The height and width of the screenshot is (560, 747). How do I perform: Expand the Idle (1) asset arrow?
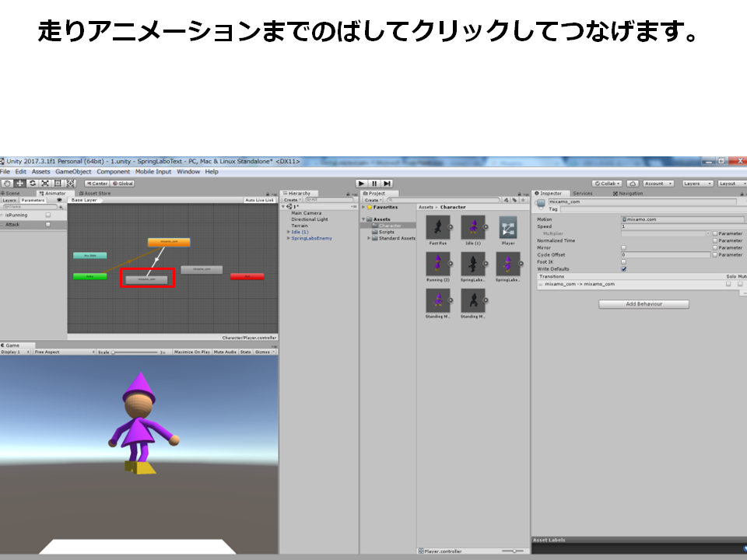pyautogui.click(x=486, y=227)
